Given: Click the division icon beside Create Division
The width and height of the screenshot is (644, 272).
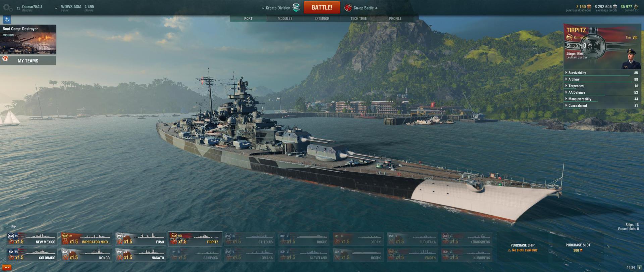Looking at the screenshot, I should pos(296,8).
